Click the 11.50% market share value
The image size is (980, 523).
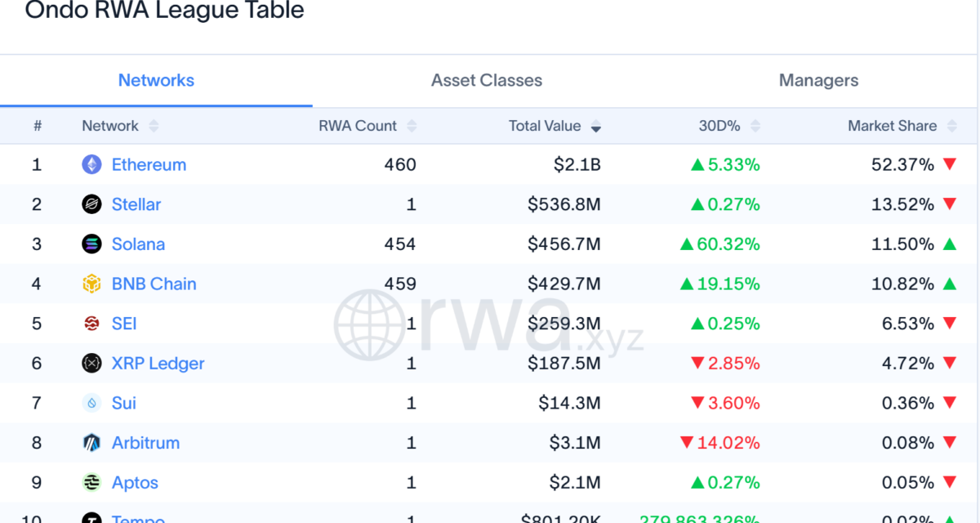pyautogui.click(x=902, y=244)
